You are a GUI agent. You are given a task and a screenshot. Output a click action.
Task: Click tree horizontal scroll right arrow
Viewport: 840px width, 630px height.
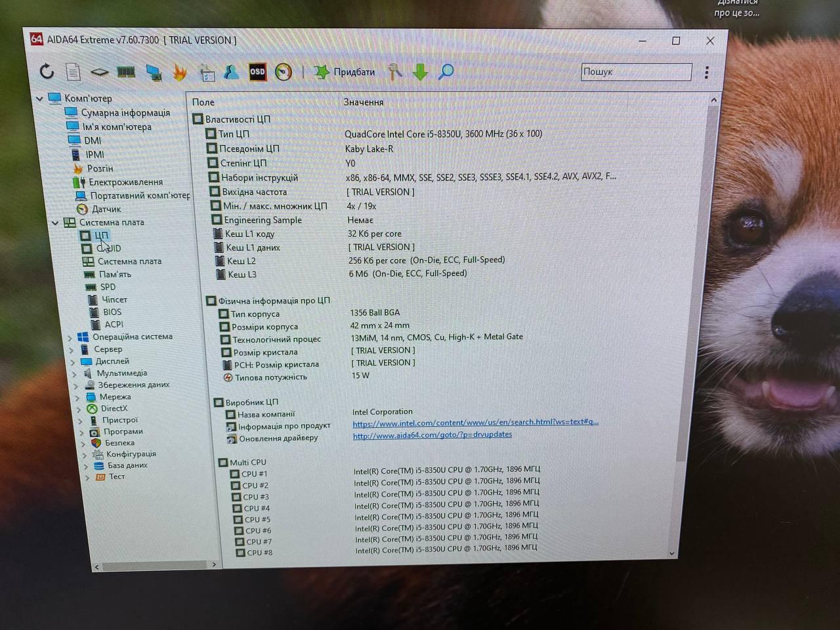tap(214, 564)
